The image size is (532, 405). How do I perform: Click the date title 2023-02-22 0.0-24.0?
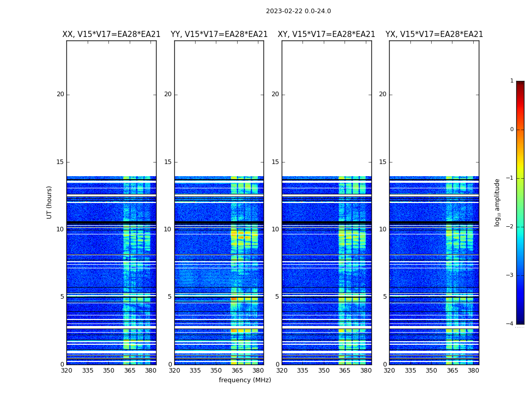(x=298, y=11)
